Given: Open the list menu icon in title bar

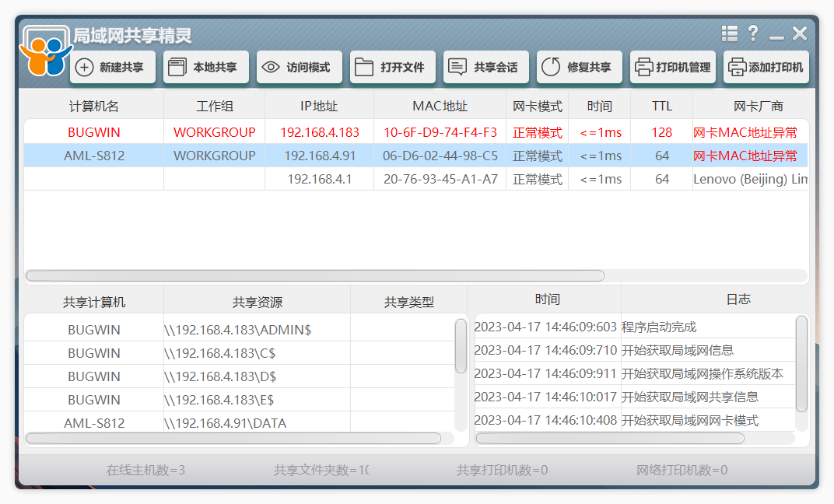Looking at the screenshot, I should point(730,33).
